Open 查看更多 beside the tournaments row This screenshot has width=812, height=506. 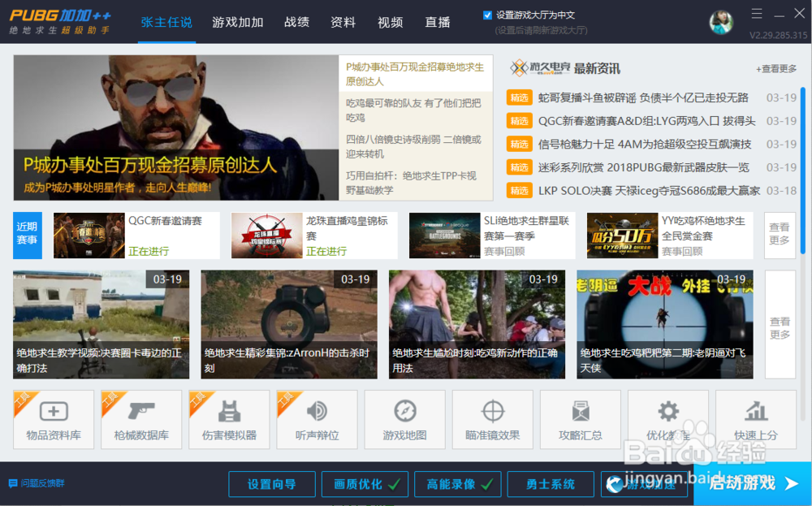780,236
